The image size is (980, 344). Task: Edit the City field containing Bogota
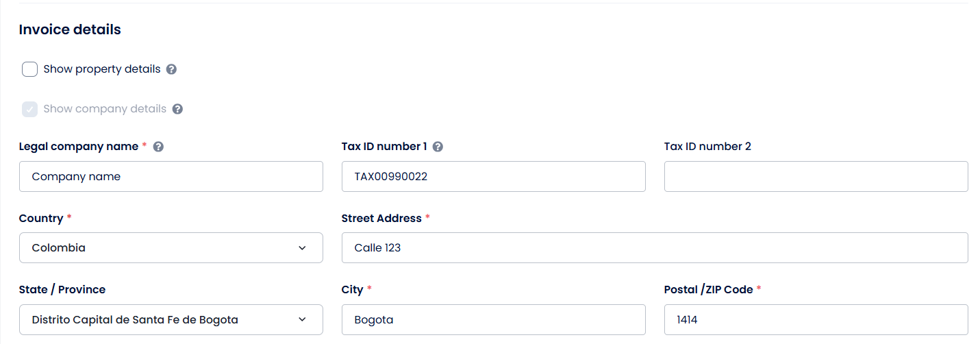click(494, 320)
